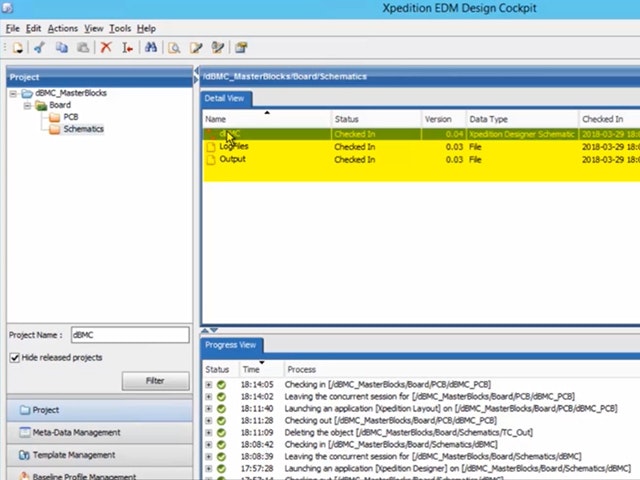Select the LogFiles row in Detail View

point(421,147)
